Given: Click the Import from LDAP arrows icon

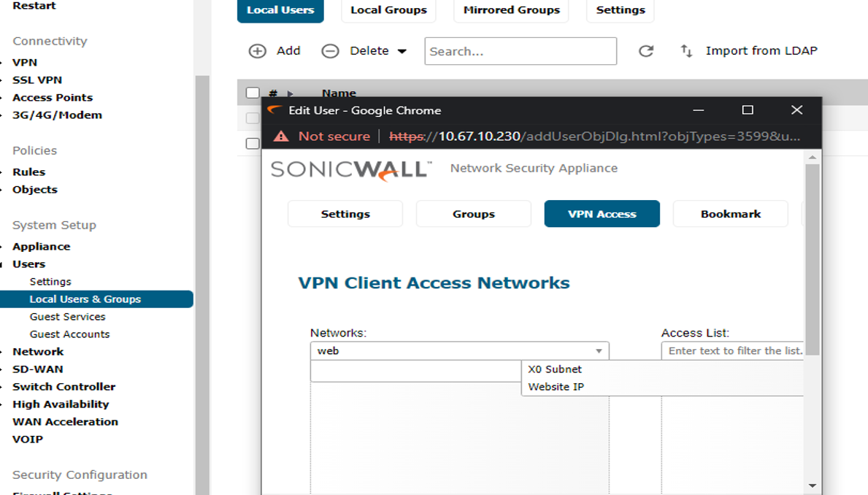Looking at the screenshot, I should click(686, 51).
